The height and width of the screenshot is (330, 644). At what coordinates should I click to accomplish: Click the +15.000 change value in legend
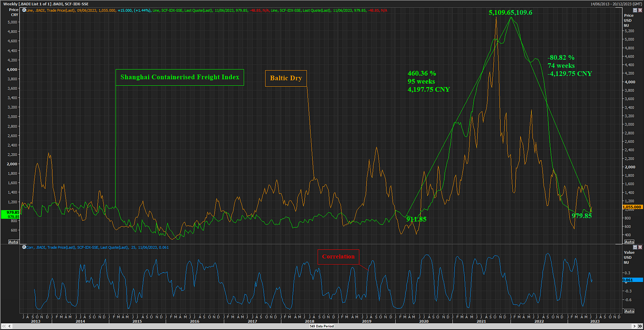(125, 10)
